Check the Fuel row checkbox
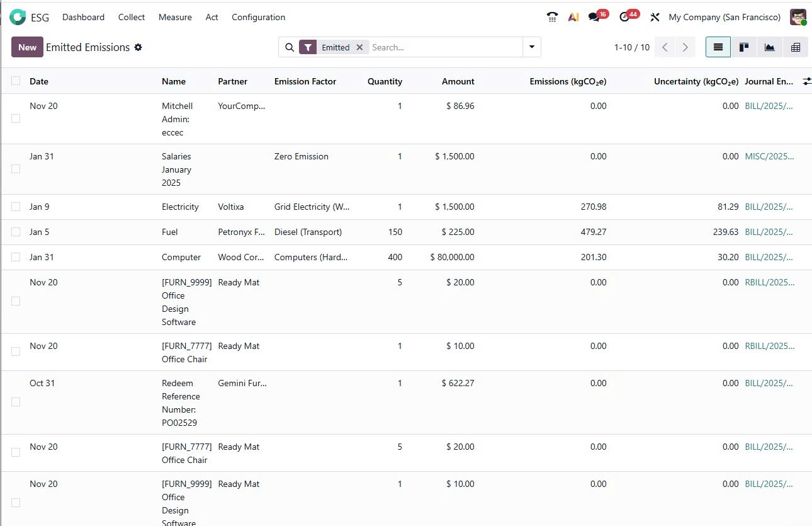The width and height of the screenshot is (812, 526). [16, 232]
